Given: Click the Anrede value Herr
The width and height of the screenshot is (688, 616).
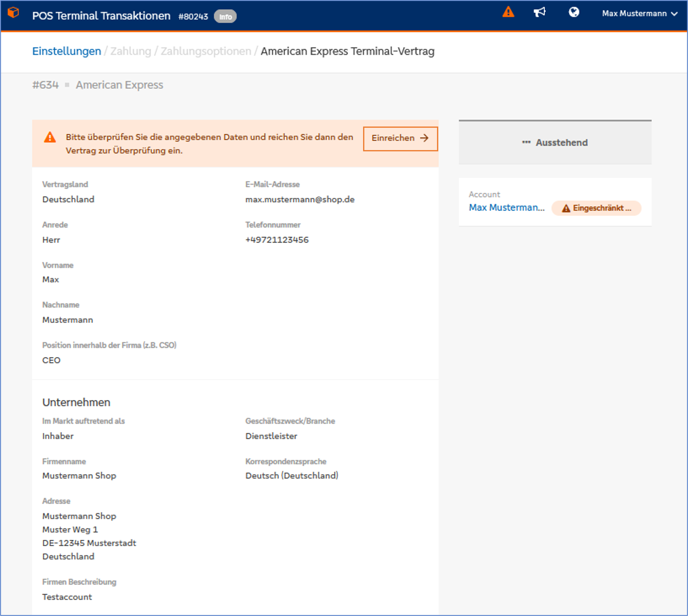Looking at the screenshot, I should tap(51, 240).
